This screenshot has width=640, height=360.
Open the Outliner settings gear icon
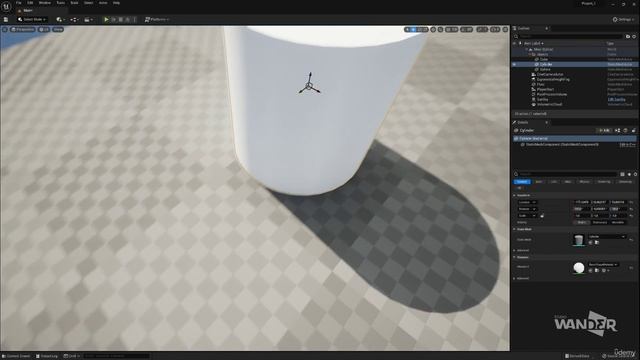pyautogui.click(x=634, y=36)
